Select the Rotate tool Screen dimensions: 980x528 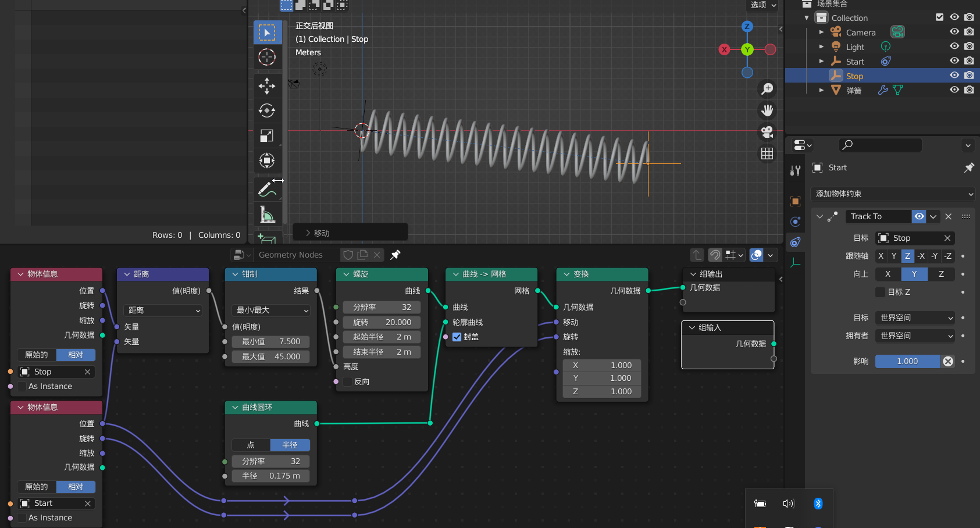[x=267, y=110]
